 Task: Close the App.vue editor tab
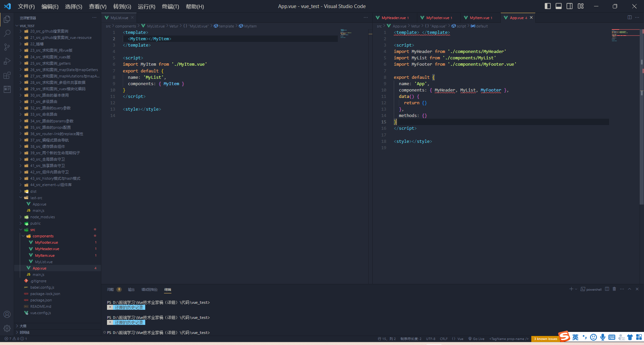coord(531,18)
